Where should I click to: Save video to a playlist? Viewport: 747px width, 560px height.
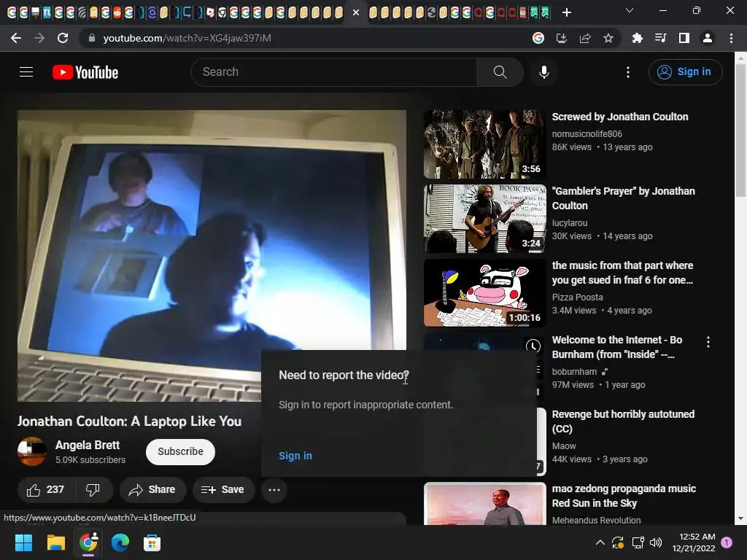pyautogui.click(x=222, y=489)
